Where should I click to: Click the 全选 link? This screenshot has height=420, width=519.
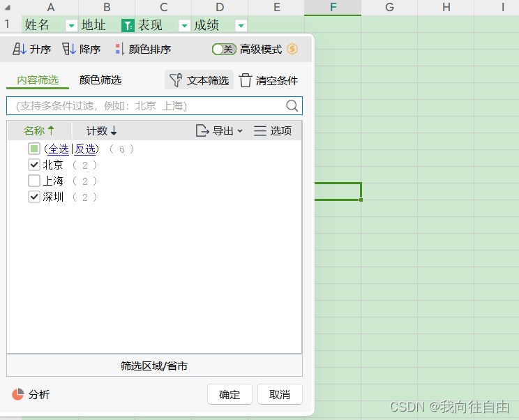point(59,149)
